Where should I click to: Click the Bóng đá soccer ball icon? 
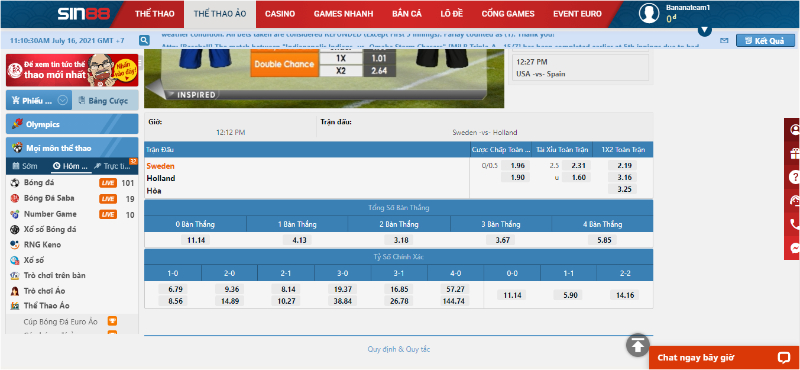(x=15, y=183)
